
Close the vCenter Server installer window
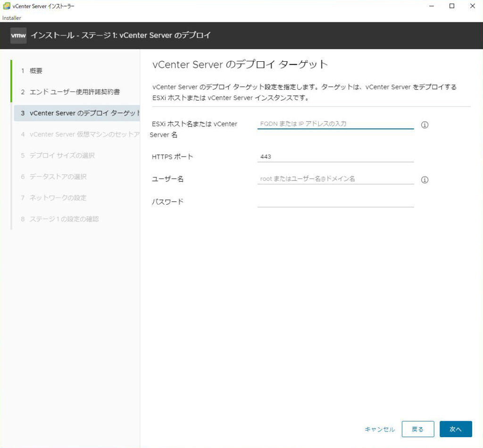coord(473,6)
